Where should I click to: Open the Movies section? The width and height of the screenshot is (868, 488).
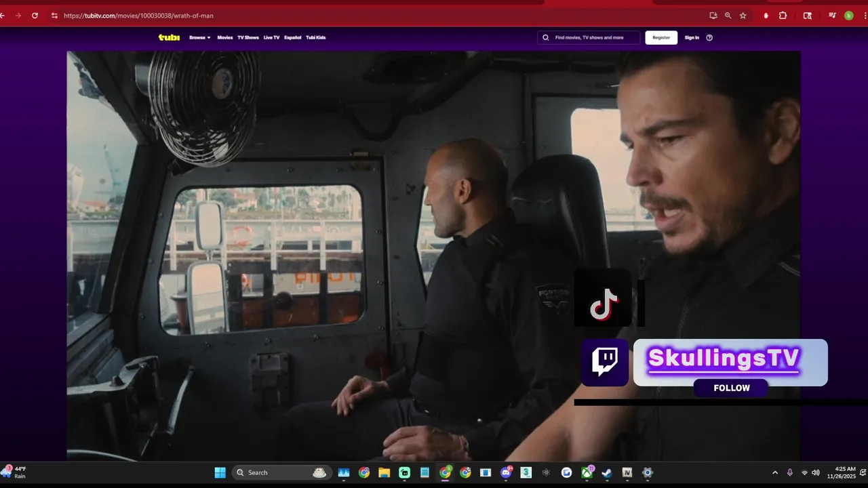(225, 37)
